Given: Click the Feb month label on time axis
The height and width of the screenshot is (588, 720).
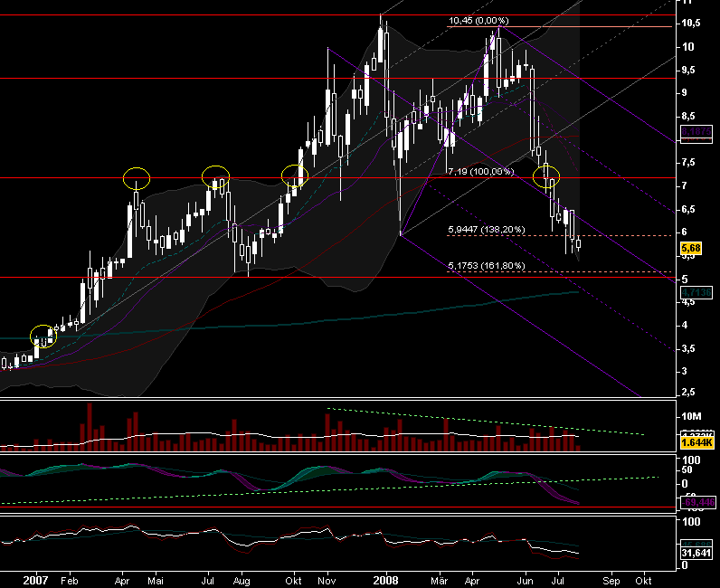Looking at the screenshot, I should tap(70, 581).
